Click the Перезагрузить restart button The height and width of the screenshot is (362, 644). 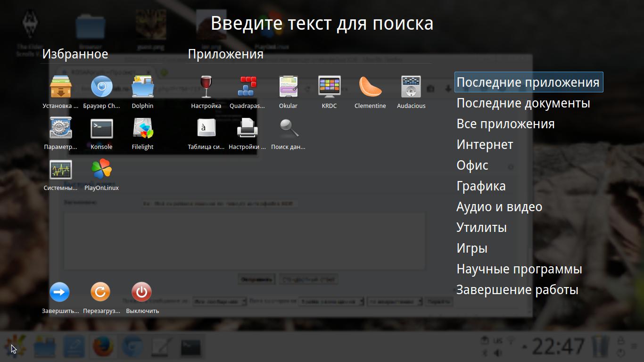click(101, 297)
